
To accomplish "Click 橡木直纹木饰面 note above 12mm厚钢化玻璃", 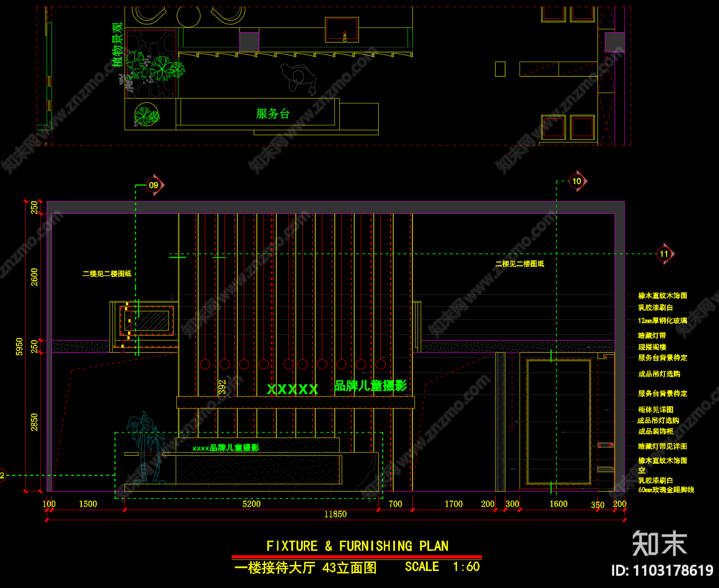I will (662, 295).
